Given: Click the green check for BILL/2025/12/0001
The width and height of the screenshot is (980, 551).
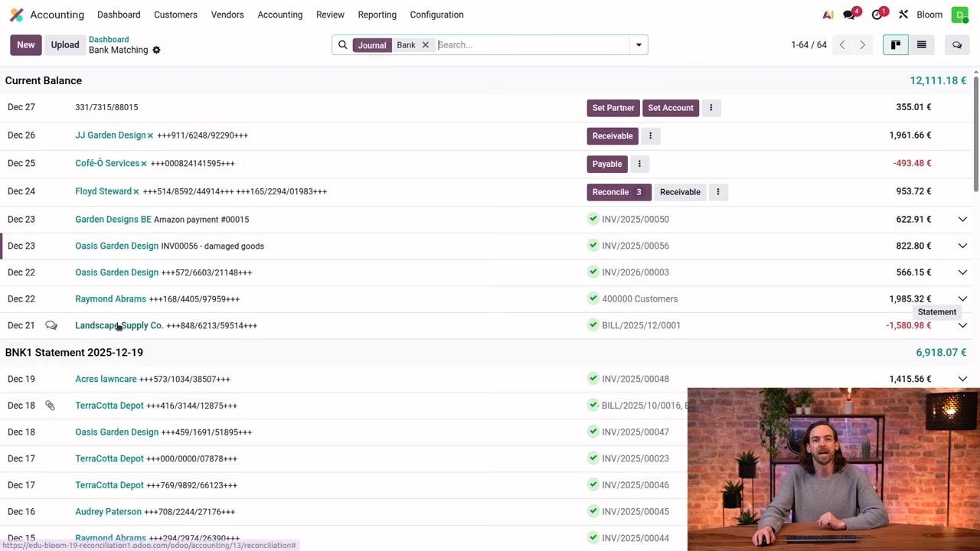Looking at the screenshot, I should (x=593, y=325).
